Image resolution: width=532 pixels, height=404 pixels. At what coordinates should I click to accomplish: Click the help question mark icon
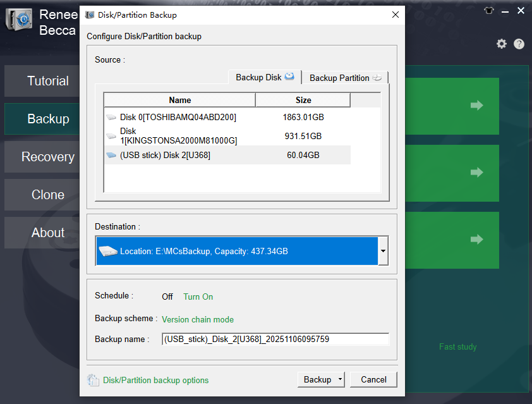tap(518, 44)
